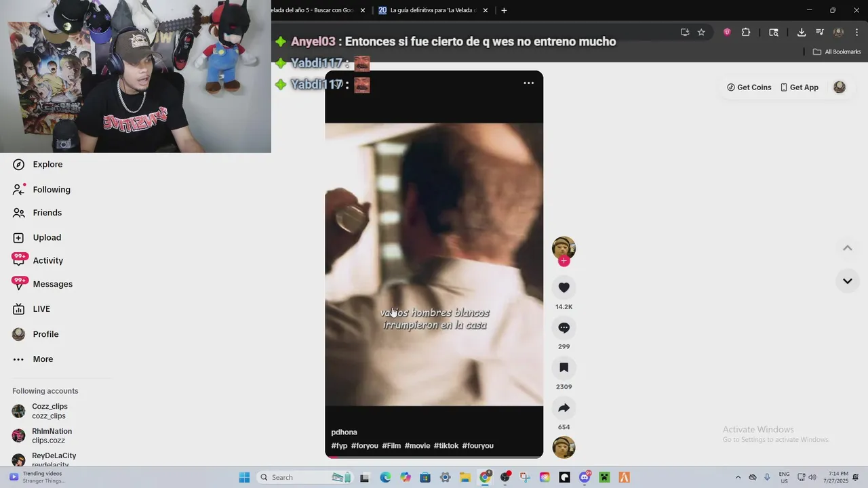
Task: Expand the More options in sidebar
Action: pos(33,359)
